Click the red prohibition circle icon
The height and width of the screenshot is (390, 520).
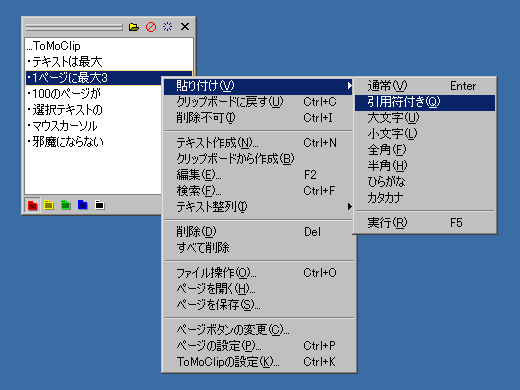(x=151, y=27)
